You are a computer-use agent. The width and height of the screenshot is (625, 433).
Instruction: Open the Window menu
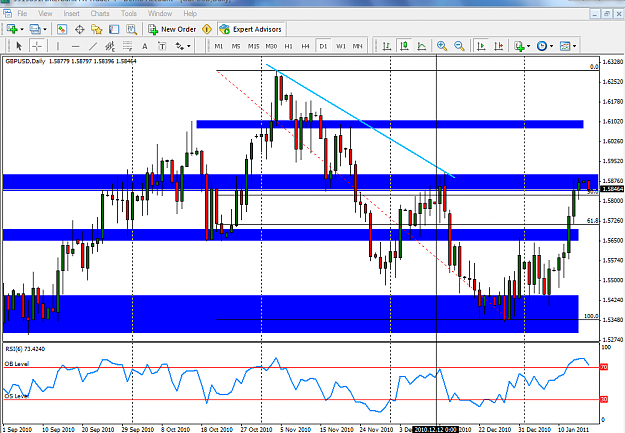[160, 14]
